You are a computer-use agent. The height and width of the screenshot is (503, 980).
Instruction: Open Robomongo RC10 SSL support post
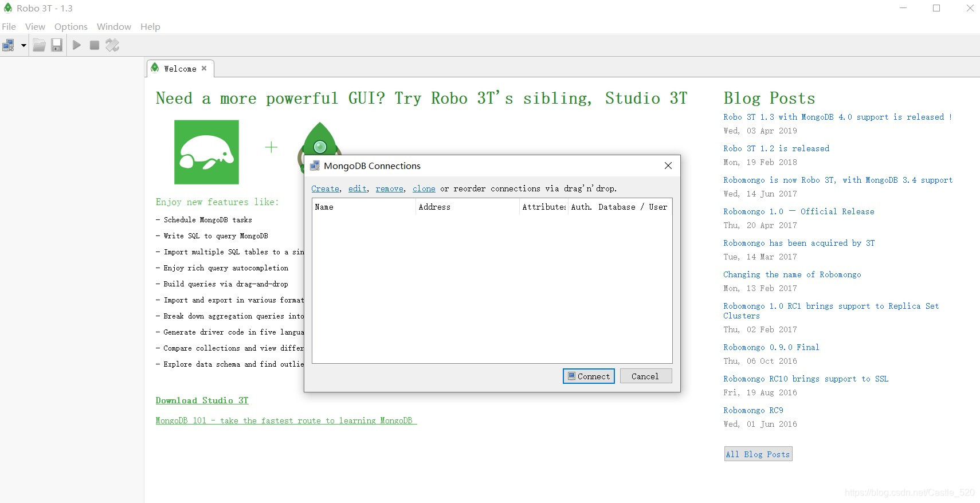pos(806,379)
